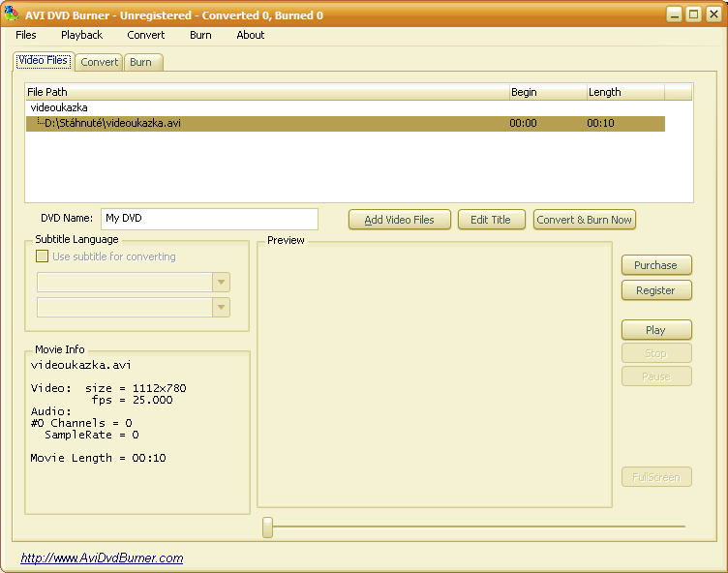Select the videoukazka title tree node
Image resolution: width=728 pixels, height=573 pixels.
[59, 107]
